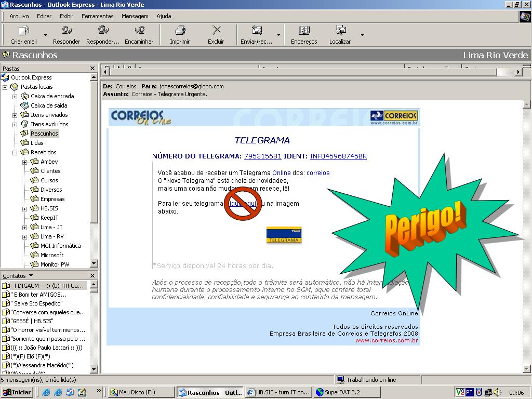Click Responder a todos toolbar icon
Viewport: 532px width, 399px height.
(x=103, y=31)
